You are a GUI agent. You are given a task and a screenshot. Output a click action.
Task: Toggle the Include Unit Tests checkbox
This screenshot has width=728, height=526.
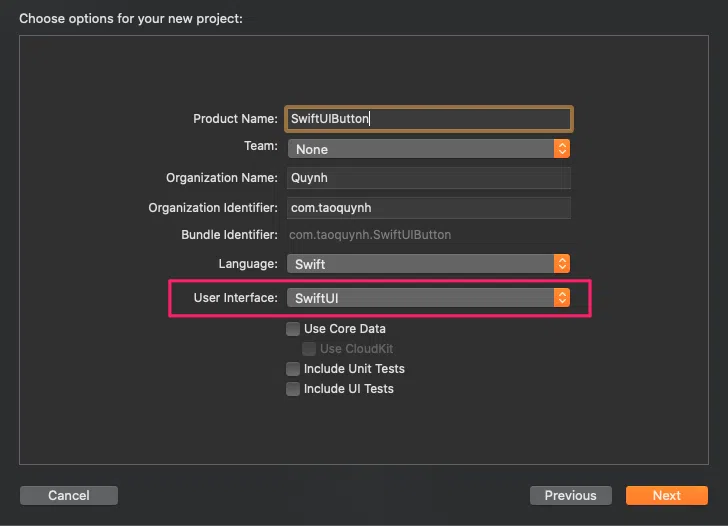[x=292, y=369]
